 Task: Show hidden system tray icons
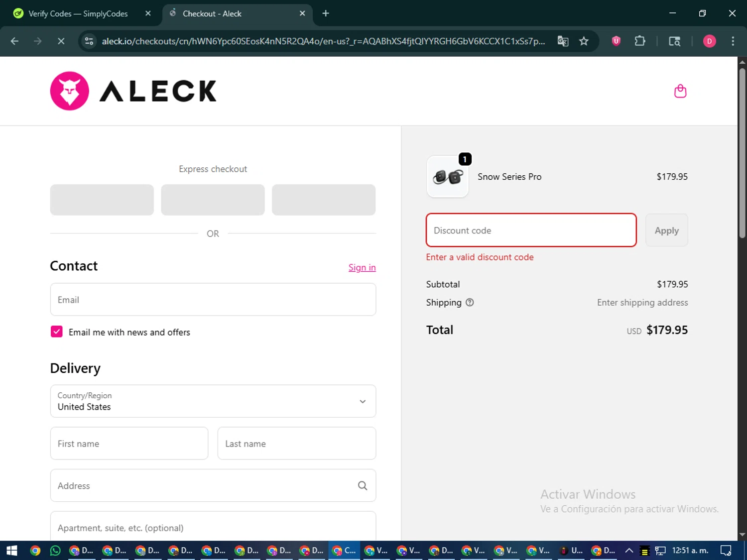pos(629,551)
